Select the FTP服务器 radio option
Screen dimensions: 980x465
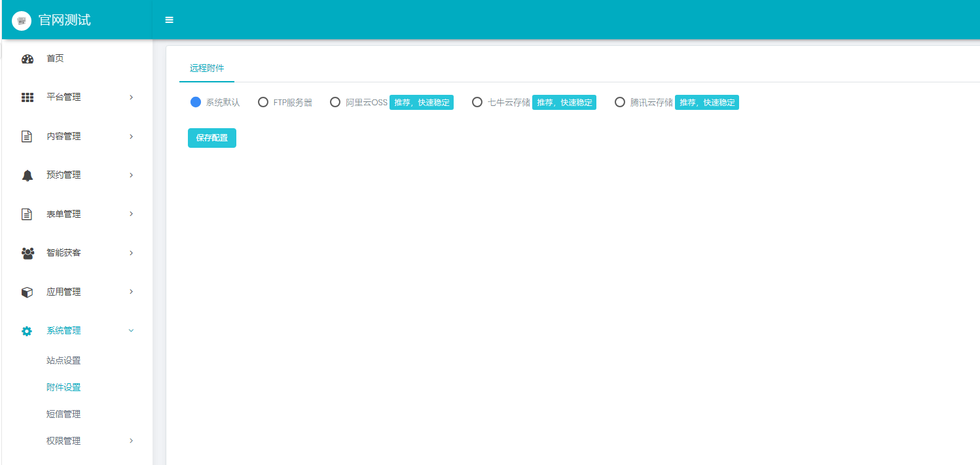click(263, 102)
